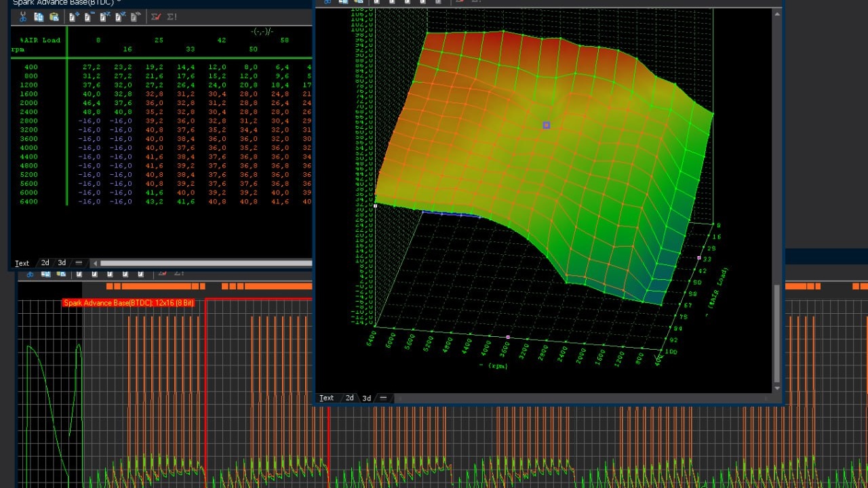
Task: Select column header 25 of %AIR Load
Action: [x=159, y=40]
